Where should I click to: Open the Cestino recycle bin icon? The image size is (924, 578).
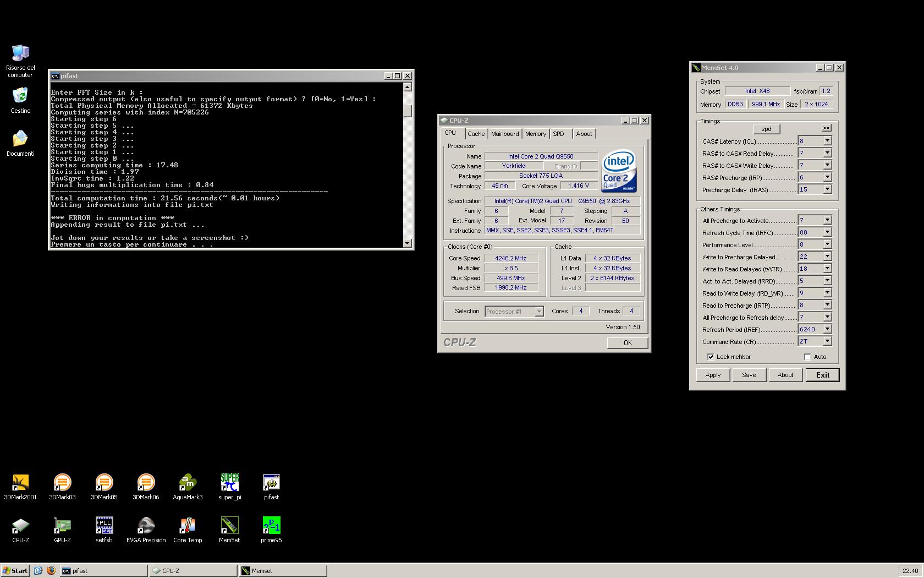tap(20, 101)
